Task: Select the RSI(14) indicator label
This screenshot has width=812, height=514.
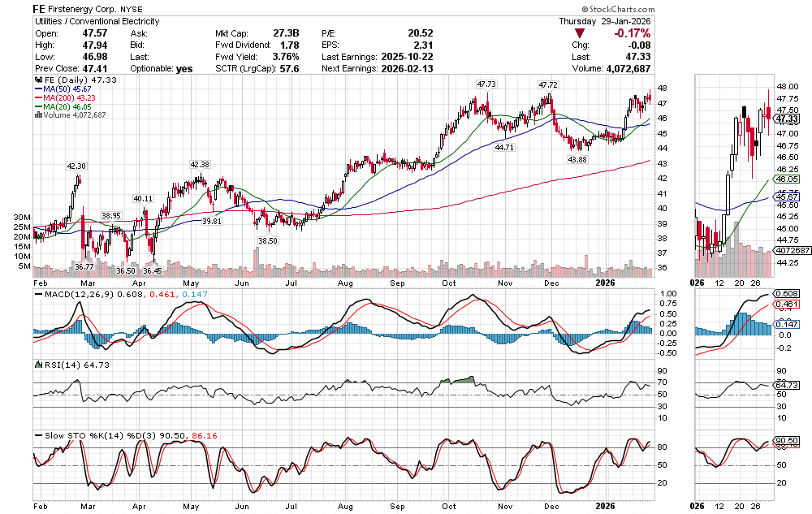Action: click(60, 365)
